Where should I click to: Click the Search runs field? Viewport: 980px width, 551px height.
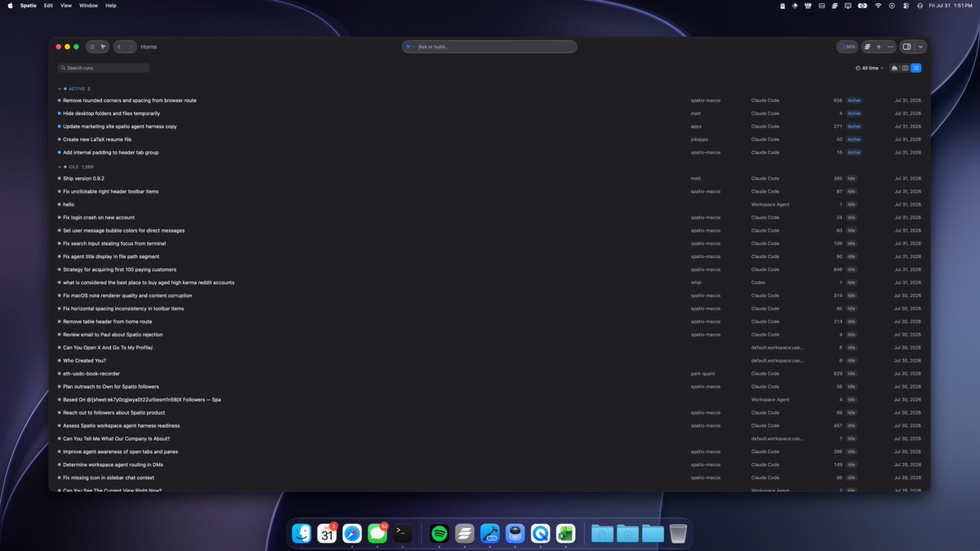click(x=104, y=68)
